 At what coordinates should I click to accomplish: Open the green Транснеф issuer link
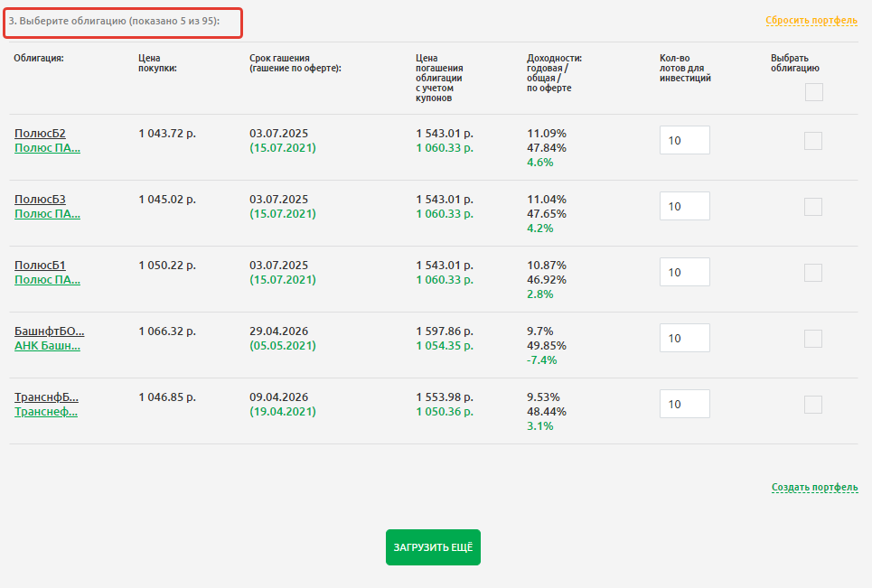[x=46, y=412]
